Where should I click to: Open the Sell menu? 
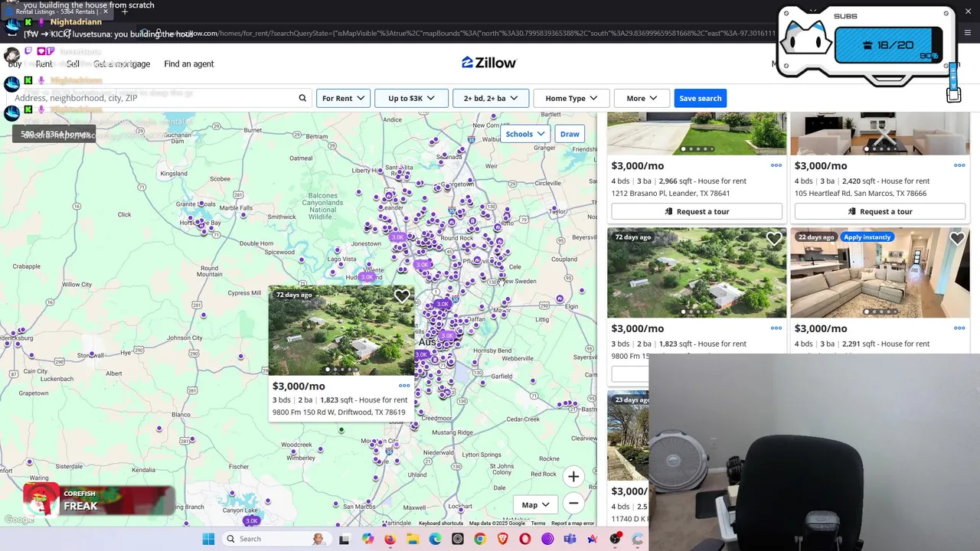[x=73, y=64]
